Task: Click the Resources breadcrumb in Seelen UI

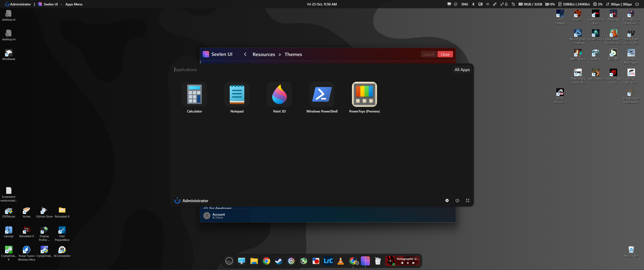Action: (264, 54)
